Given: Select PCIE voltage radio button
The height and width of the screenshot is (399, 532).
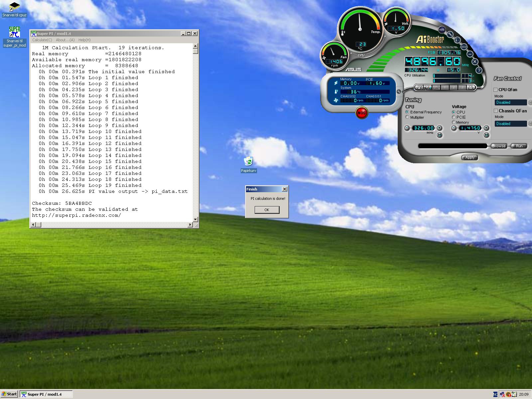Looking at the screenshot, I should 454,117.
